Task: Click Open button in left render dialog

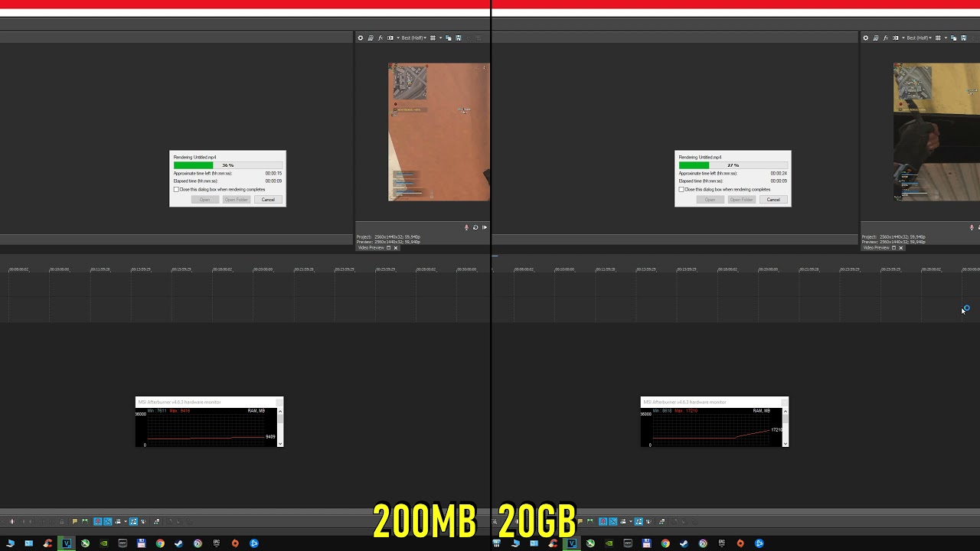Action: (204, 200)
